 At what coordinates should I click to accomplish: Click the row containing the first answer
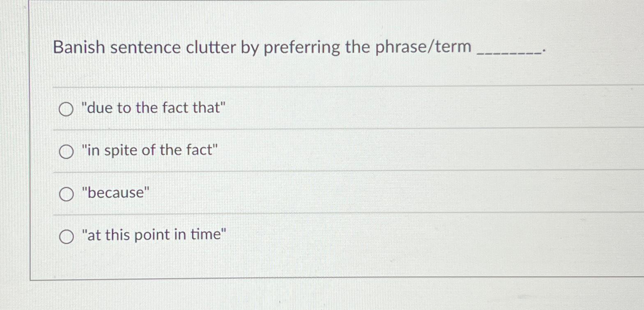[287, 108]
